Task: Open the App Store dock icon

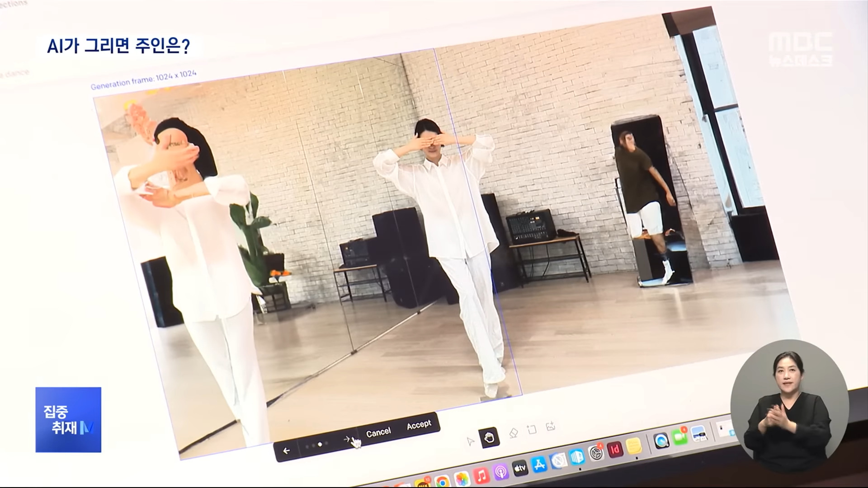Action: click(x=539, y=465)
